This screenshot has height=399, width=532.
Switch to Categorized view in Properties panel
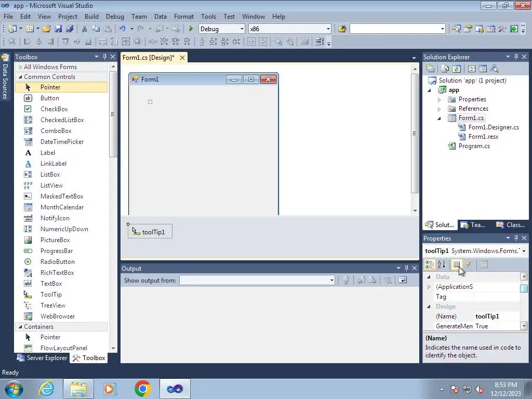(x=430, y=264)
